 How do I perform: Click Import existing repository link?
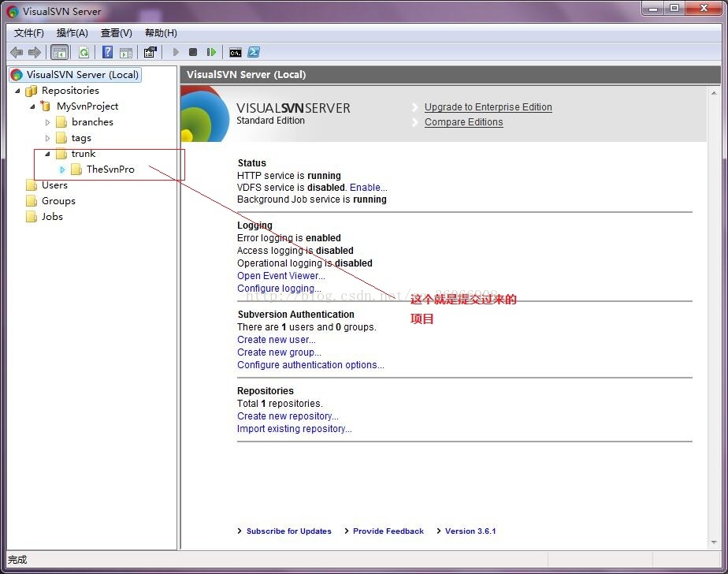click(295, 428)
